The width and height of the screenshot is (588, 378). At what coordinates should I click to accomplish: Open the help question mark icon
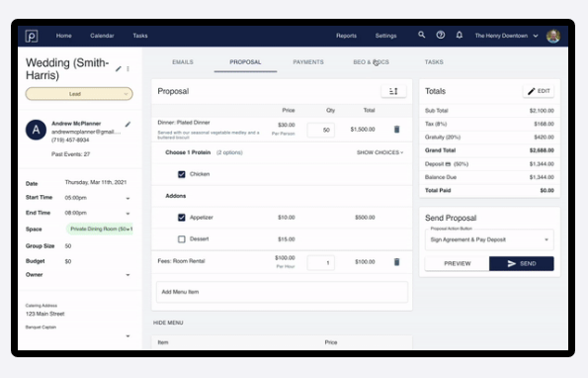(x=440, y=35)
